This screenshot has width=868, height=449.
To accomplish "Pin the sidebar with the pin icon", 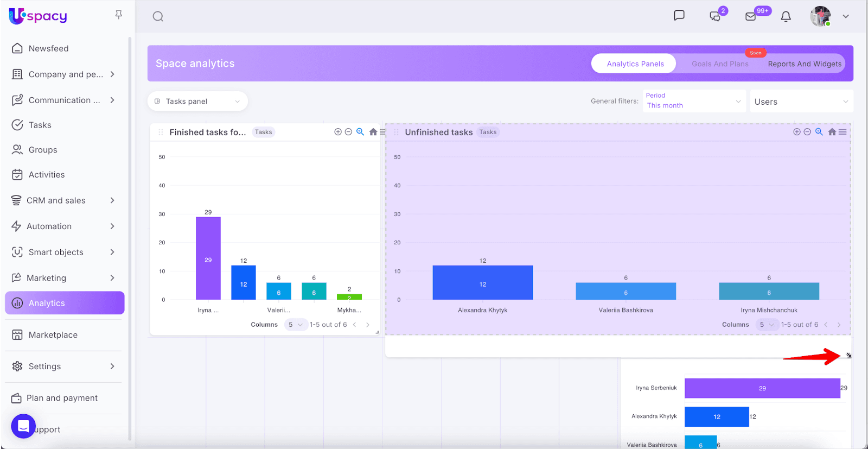I will [118, 15].
